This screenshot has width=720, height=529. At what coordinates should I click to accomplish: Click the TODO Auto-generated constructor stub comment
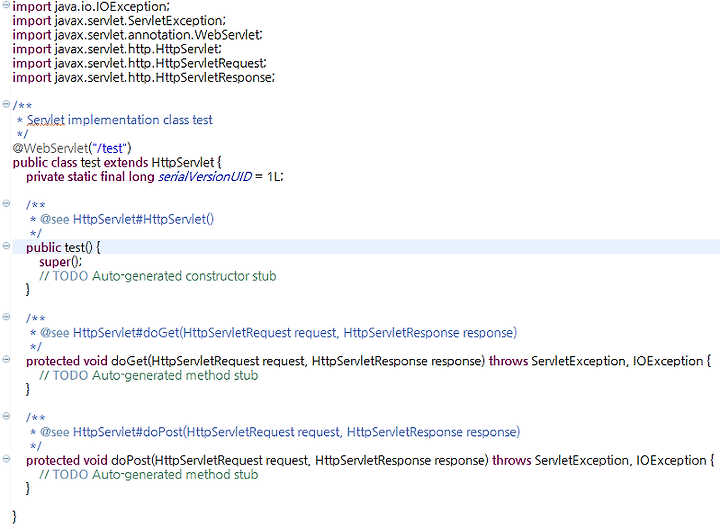(x=158, y=276)
